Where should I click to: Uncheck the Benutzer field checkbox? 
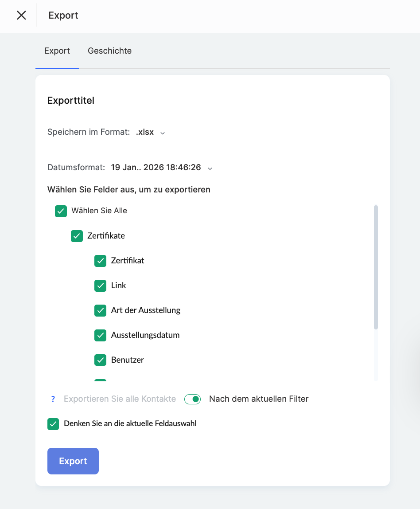tap(100, 360)
